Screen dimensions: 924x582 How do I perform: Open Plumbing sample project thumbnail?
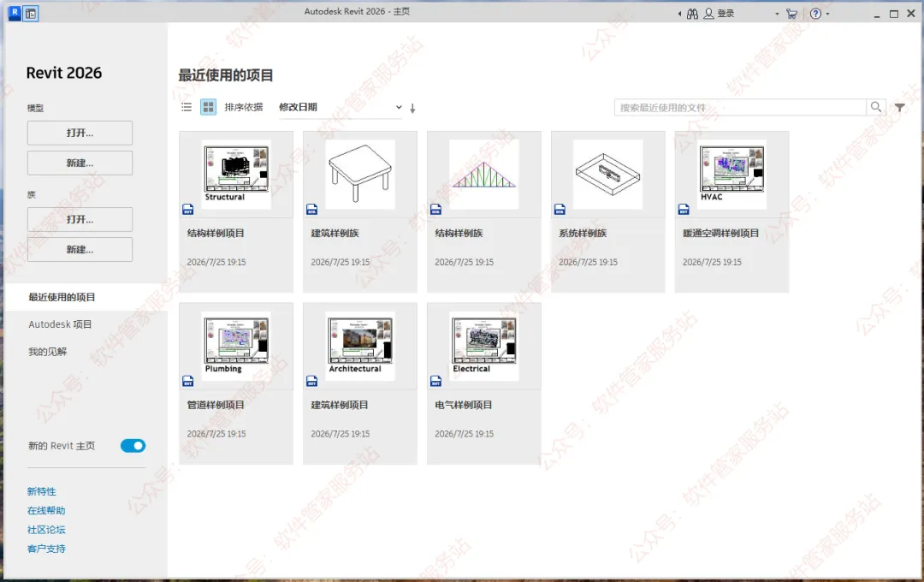point(236,346)
